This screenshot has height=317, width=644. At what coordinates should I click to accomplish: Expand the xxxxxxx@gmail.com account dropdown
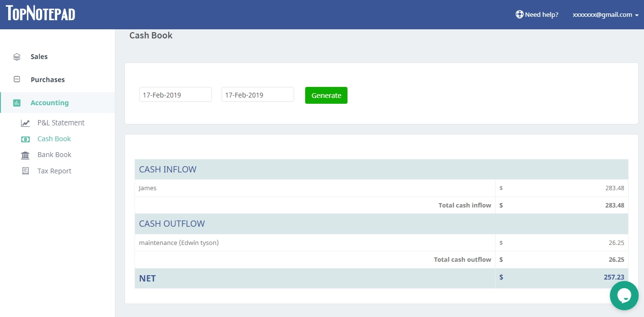point(606,14)
